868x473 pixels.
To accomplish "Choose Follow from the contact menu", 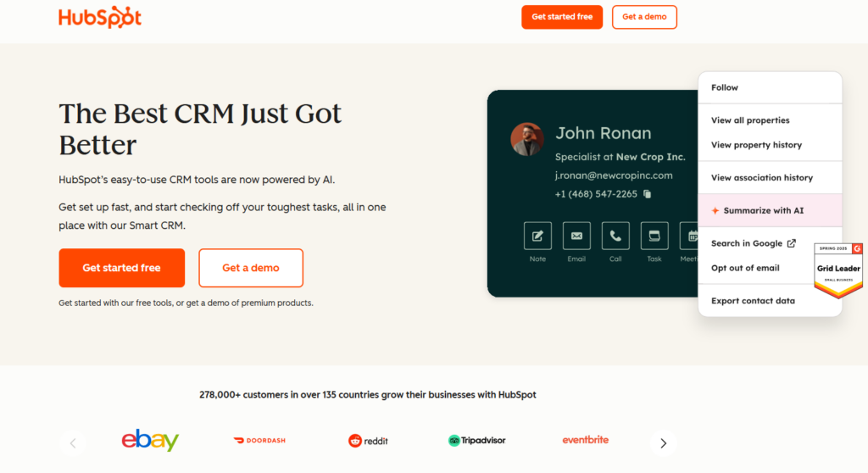I will tap(725, 87).
